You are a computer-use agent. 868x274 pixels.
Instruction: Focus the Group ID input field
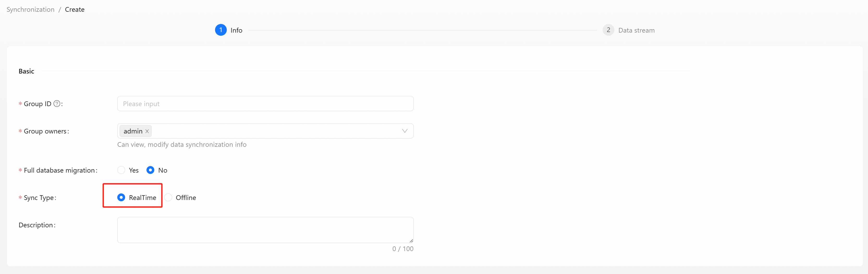point(265,103)
